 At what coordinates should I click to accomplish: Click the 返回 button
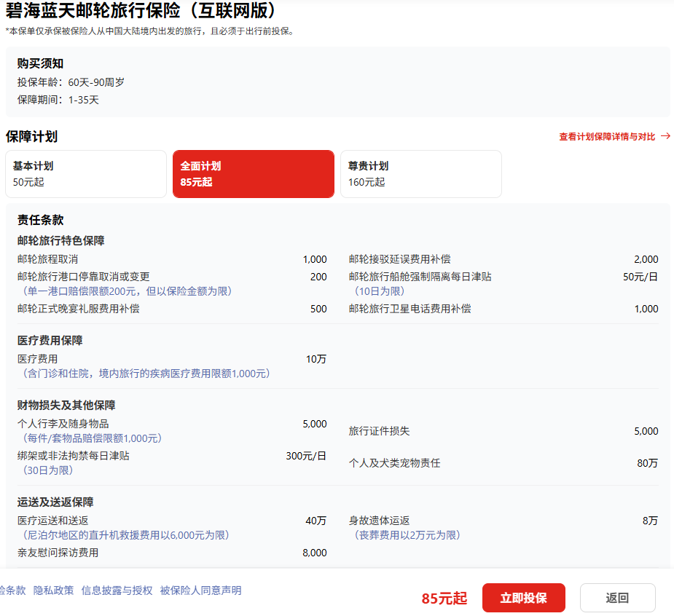coord(617,598)
